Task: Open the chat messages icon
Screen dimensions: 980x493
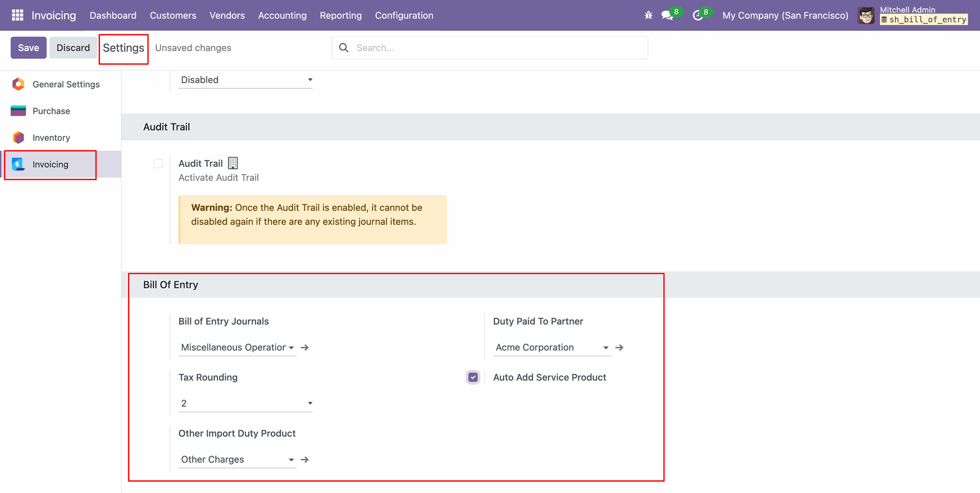Action: (667, 15)
